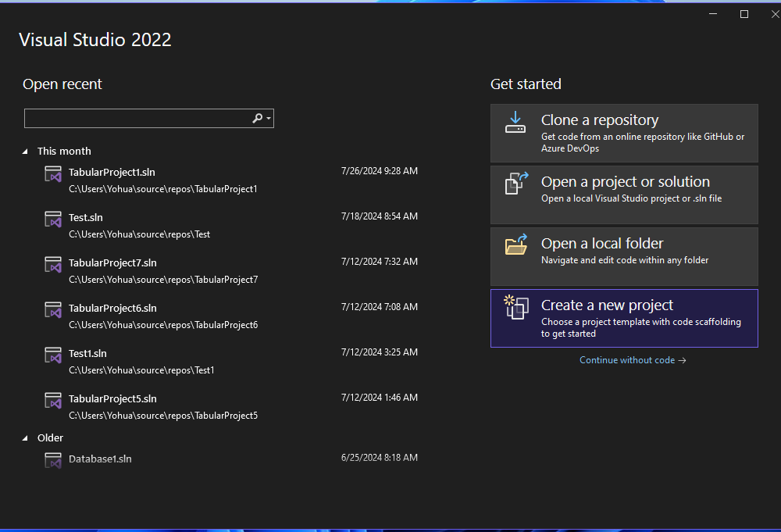
Task: Click path C:\Users\Yohua\source\repos\Test1
Action: 141,370
